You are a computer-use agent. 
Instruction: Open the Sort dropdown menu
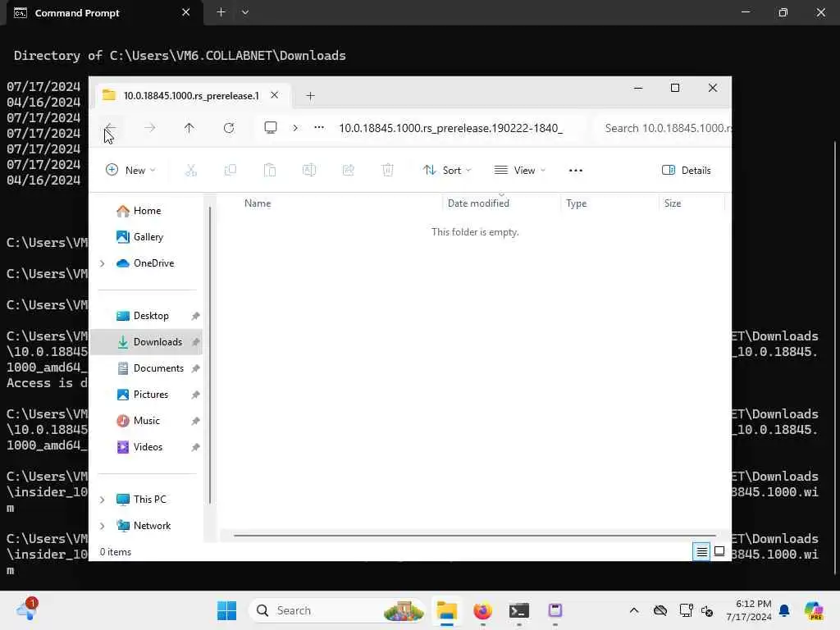(447, 171)
